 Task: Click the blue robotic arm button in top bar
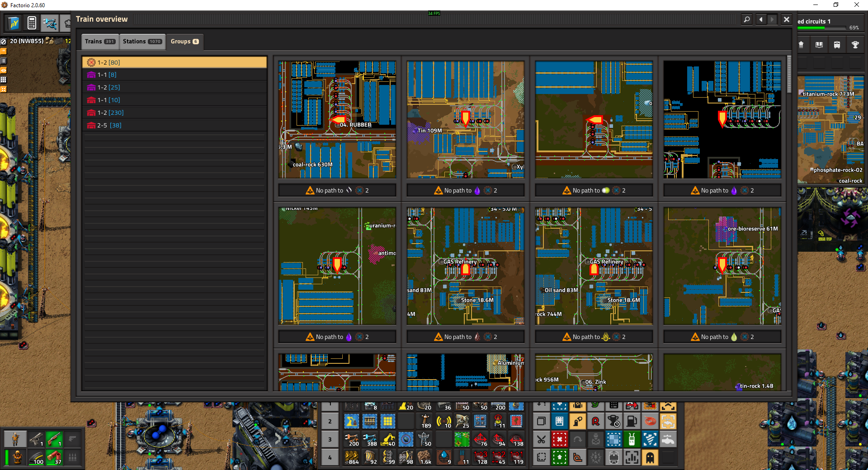point(50,23)
